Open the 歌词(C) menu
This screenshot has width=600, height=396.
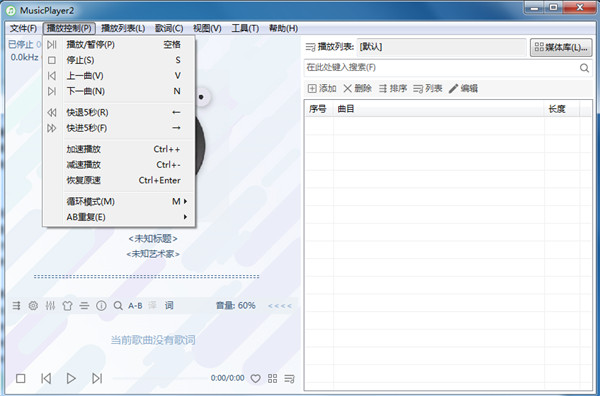169,29
